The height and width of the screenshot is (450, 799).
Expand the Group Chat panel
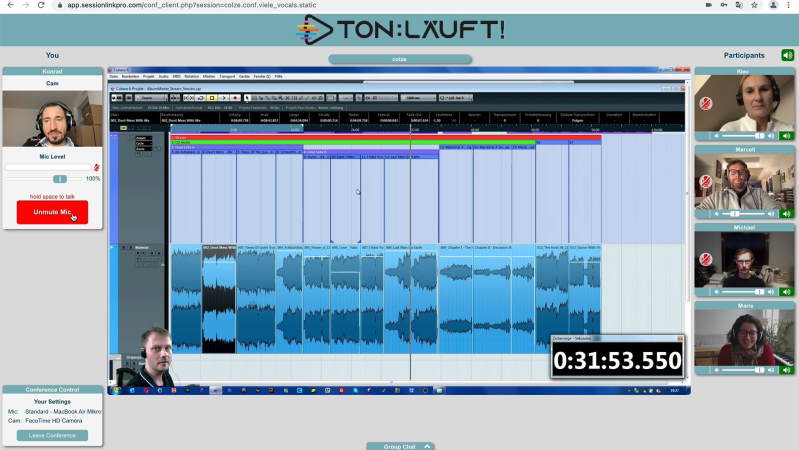(x=400, y=446)
